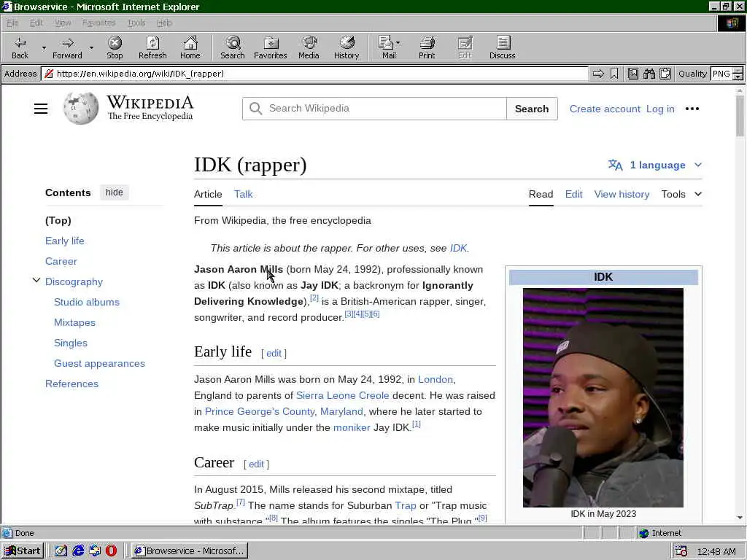Open the three-dots personal tools menu
The height and width of the screenshot is (560, 747).
(x=692, y=109)
